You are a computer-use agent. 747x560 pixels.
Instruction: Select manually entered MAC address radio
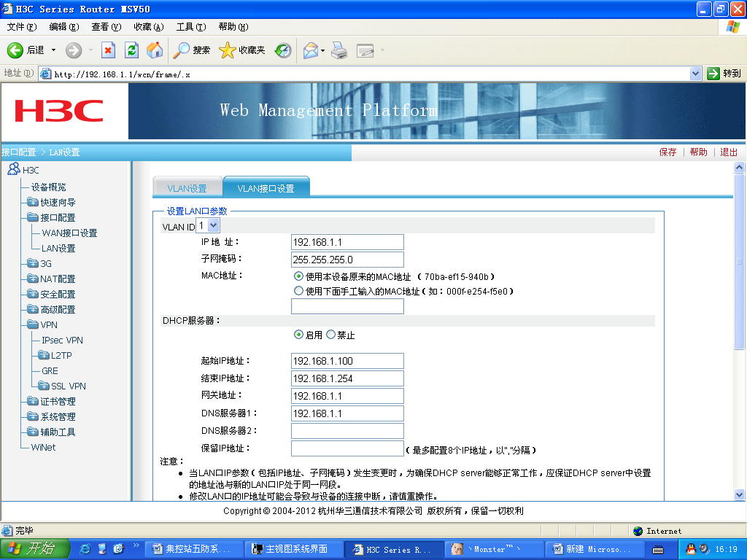[298, 291]
